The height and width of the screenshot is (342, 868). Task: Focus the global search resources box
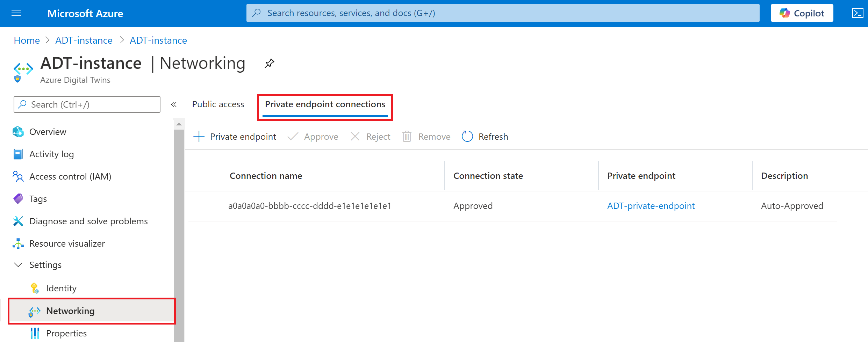(503, 13)
